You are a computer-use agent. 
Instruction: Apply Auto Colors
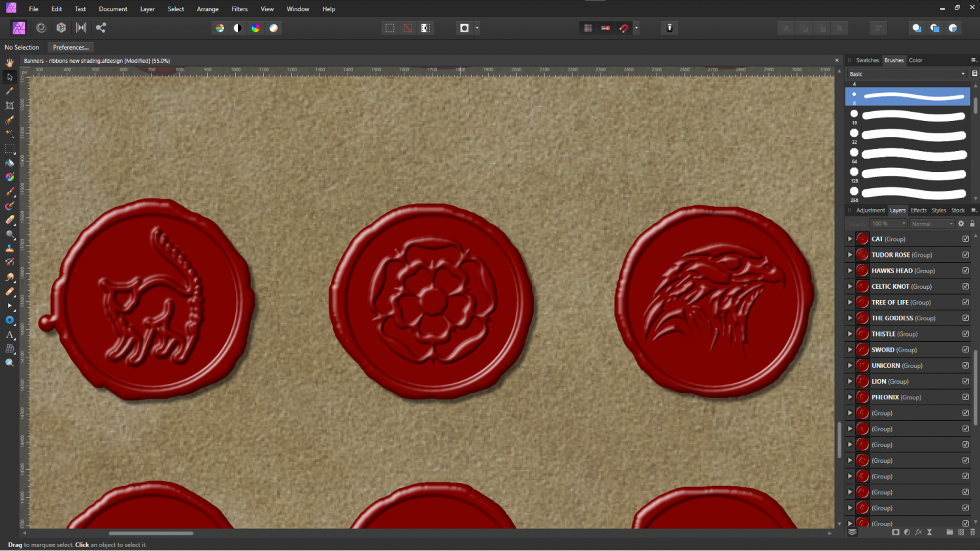tap(255, 28)
